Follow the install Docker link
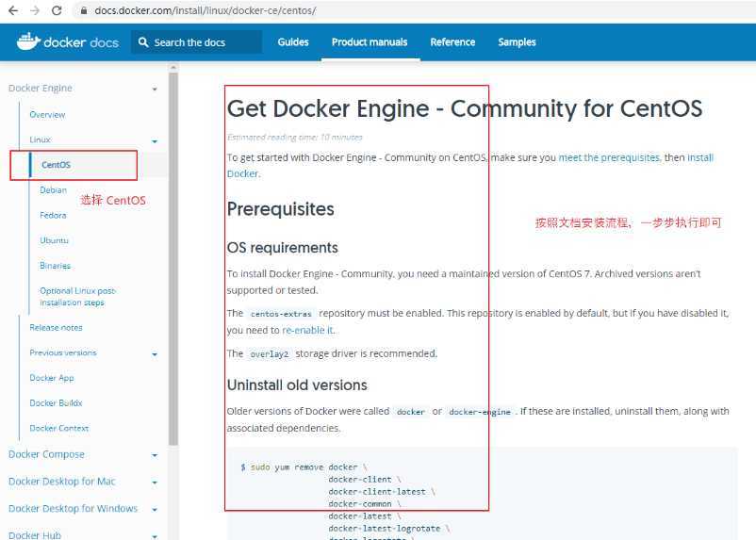This screenshot has height=540, width=756. coord(700,157)
